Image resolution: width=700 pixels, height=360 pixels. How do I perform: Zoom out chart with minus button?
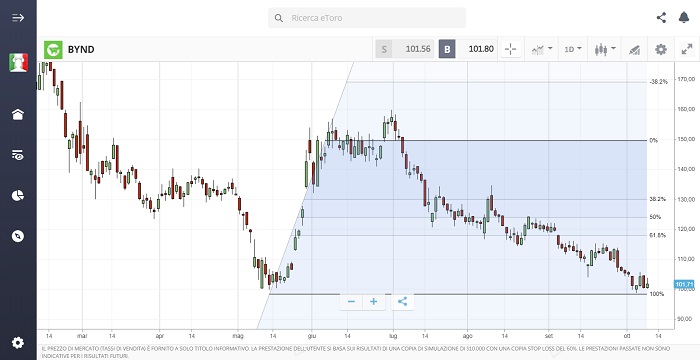pyautogui.click(x=351, y=301)
